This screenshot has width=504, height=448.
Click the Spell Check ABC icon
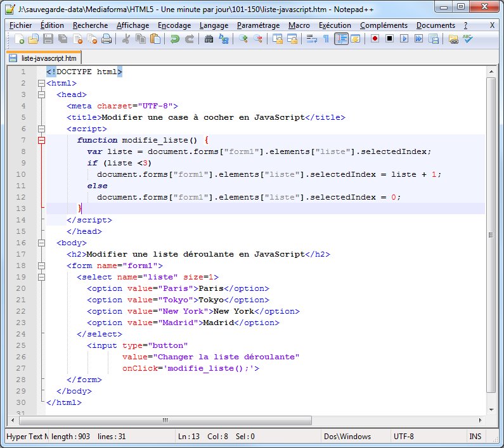coord(468,39)
